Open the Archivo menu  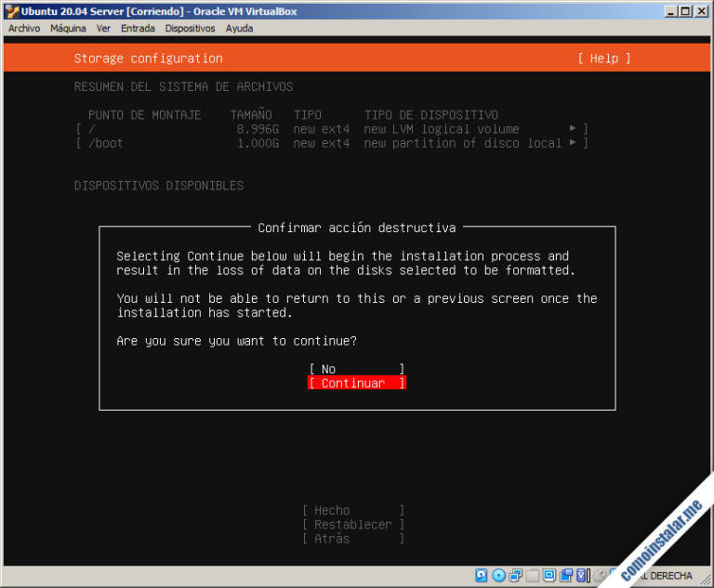point(24,29)
